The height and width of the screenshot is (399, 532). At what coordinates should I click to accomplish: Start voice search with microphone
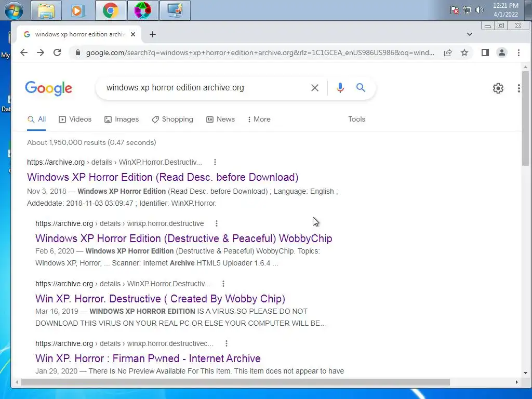[x=340, y=88]
